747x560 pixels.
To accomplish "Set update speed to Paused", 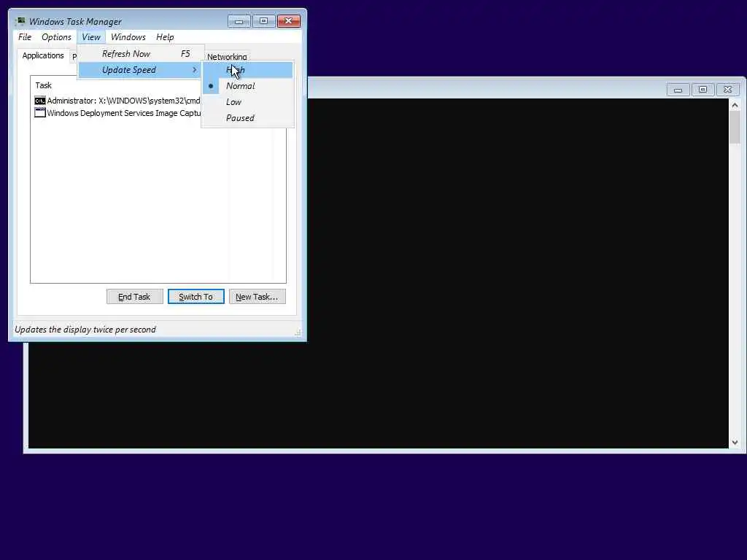I will click(x=247, y=118).
